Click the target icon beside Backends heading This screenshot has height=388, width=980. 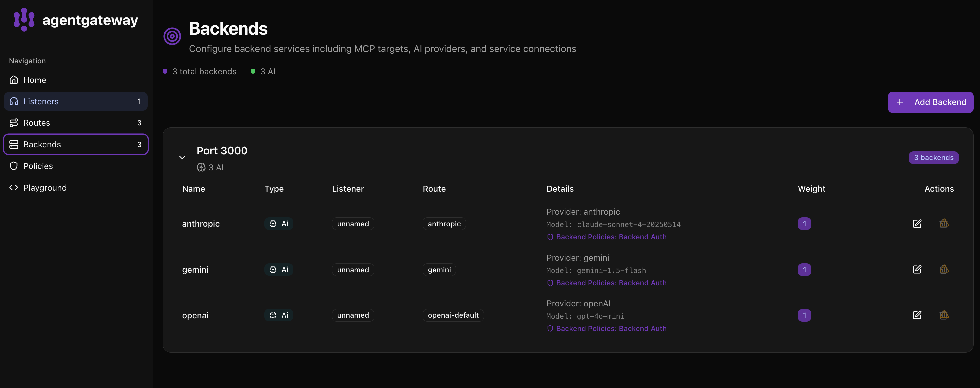coord(172,35)
